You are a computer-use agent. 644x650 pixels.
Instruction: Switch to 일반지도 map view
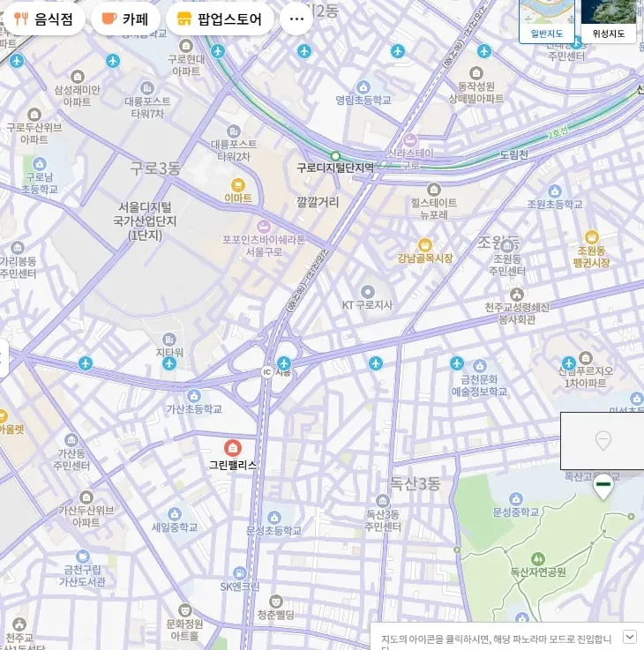pyautogui.click(x=547, y=21)
